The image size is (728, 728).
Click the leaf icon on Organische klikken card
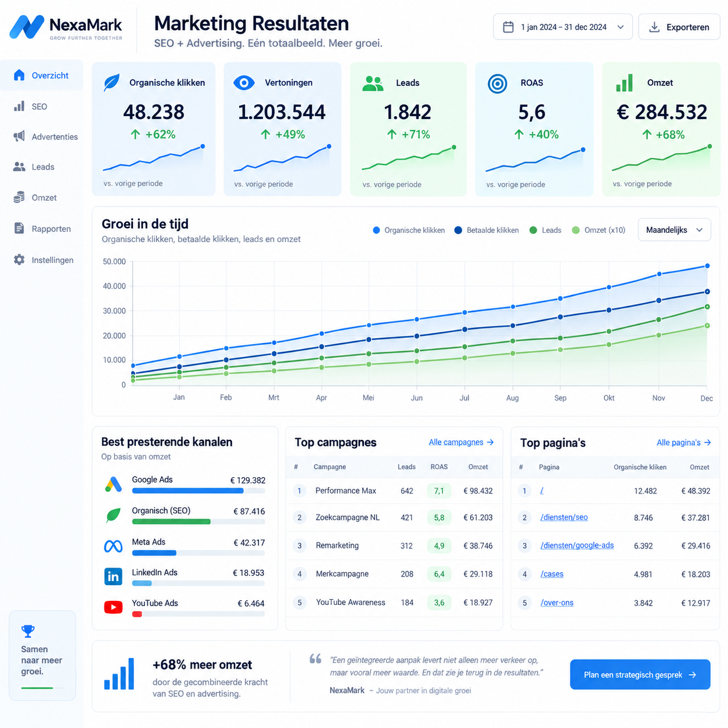[x=111, y=82]
